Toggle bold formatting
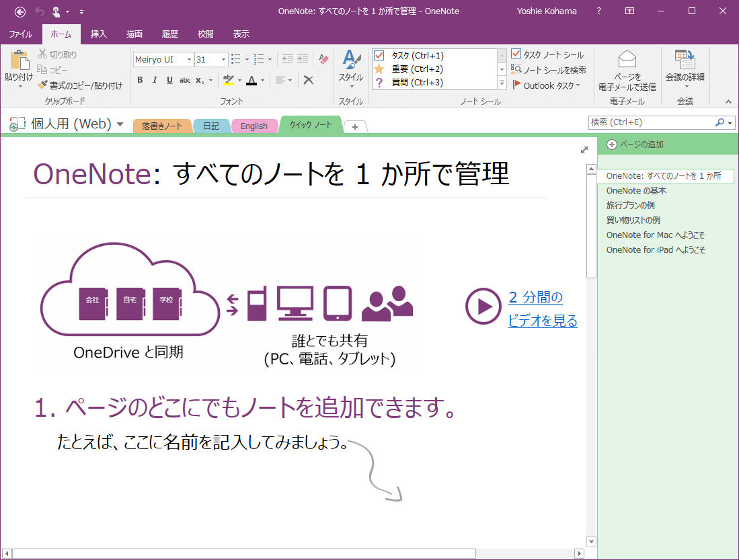This screenshot has width=739, height=560. 140,80
